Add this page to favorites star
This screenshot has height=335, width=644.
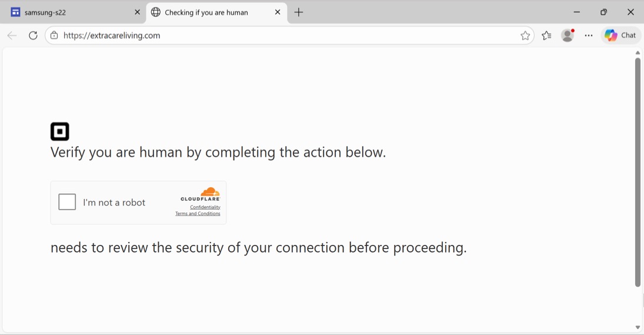[x=525, y=36]
